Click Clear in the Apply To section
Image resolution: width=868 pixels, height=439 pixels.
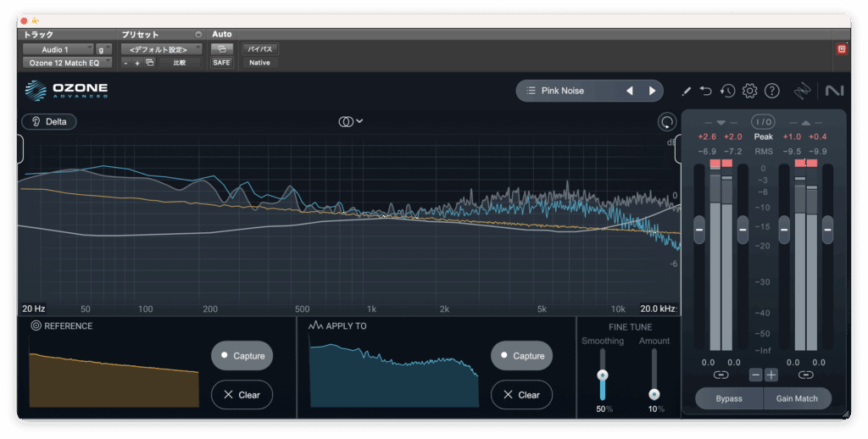coord(521,395)
